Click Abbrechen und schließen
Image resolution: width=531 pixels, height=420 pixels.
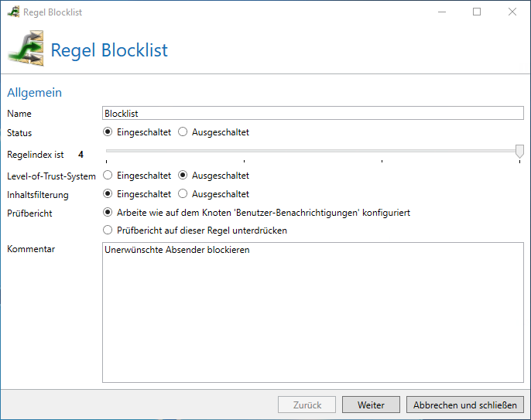[x=465, y=405]
